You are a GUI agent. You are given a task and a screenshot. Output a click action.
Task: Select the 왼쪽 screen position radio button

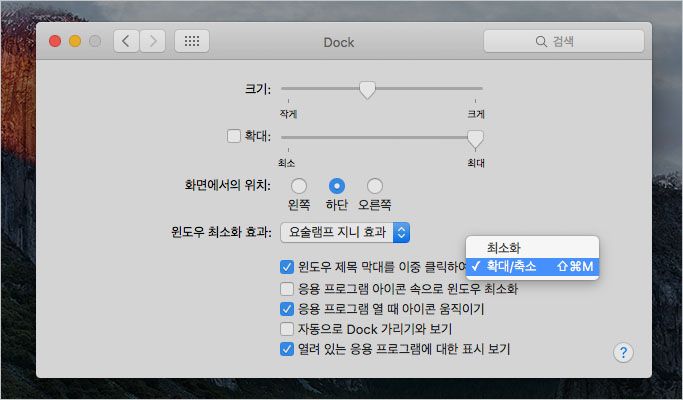[x=298, y=186]
